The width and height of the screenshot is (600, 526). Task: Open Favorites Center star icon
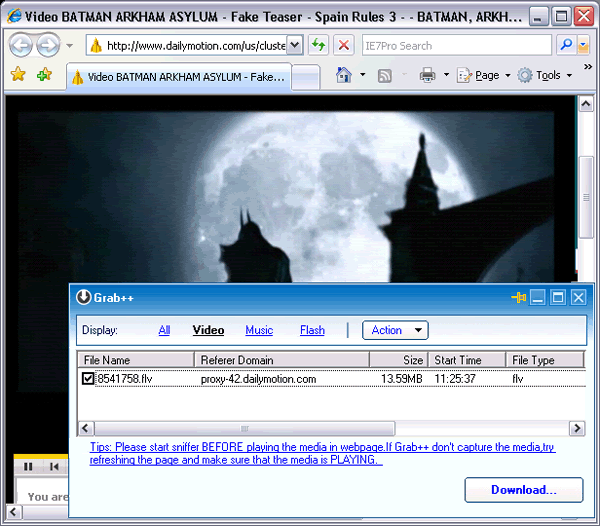pyautogui.click(x=18, y=74)
